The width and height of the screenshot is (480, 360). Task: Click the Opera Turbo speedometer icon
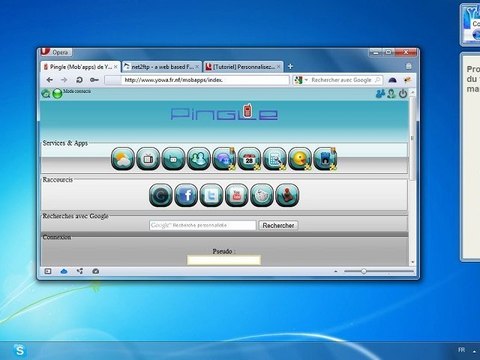pos(96,271)
